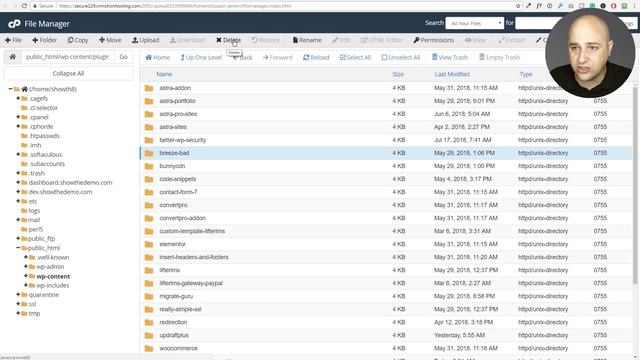Image resolution: width=640 pixels, height=360 pixels.
Task: Delete the selected breeze-bad folder
Action: click(x=228, y=40)
